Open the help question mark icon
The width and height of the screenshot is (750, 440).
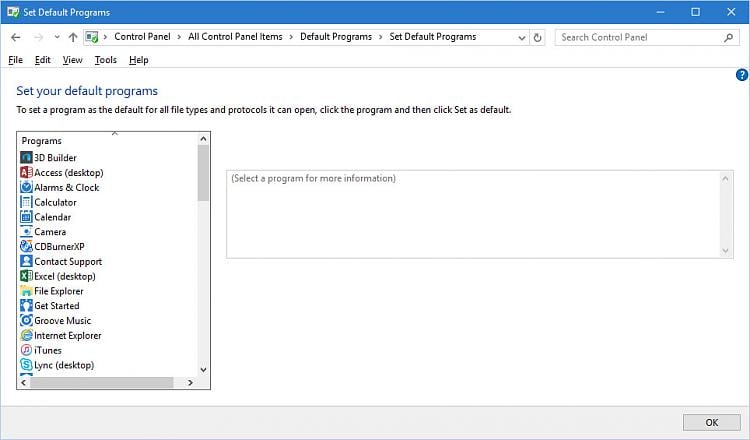tap(742, 75)
